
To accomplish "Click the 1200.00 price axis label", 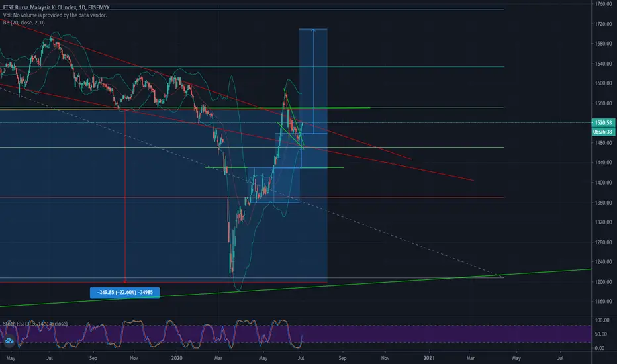I will coord(604,282).
